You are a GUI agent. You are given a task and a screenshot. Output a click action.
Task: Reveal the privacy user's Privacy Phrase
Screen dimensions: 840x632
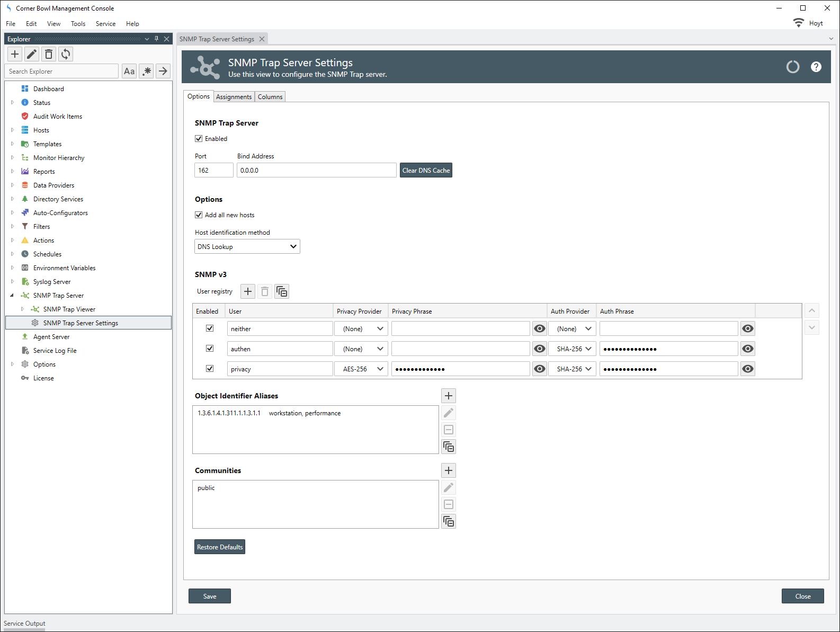click(540, 369)
